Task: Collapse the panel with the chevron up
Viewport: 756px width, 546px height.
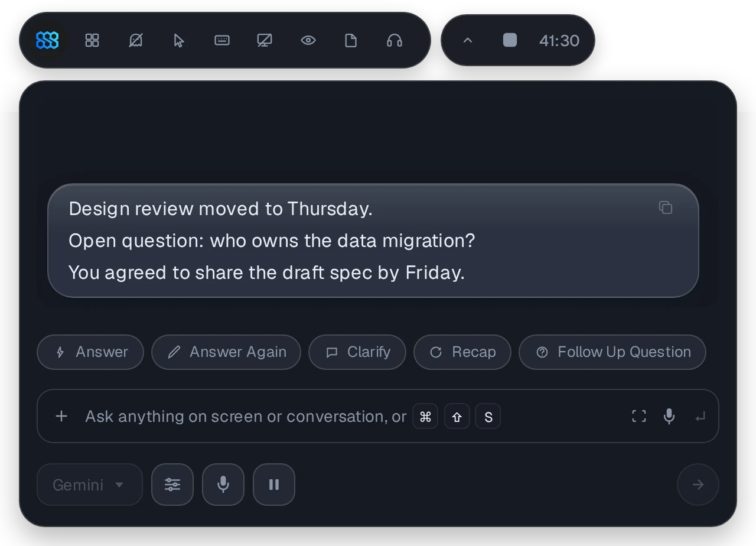Action: 468,40
